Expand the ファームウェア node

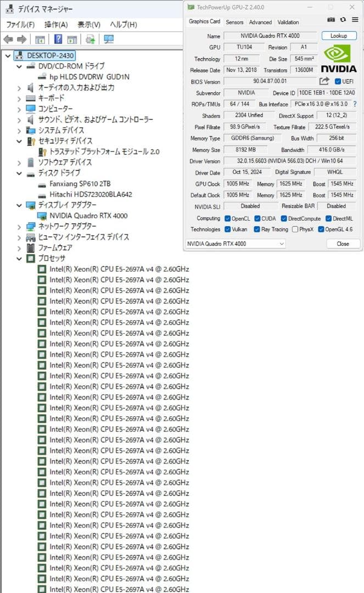tap(19, 248)
